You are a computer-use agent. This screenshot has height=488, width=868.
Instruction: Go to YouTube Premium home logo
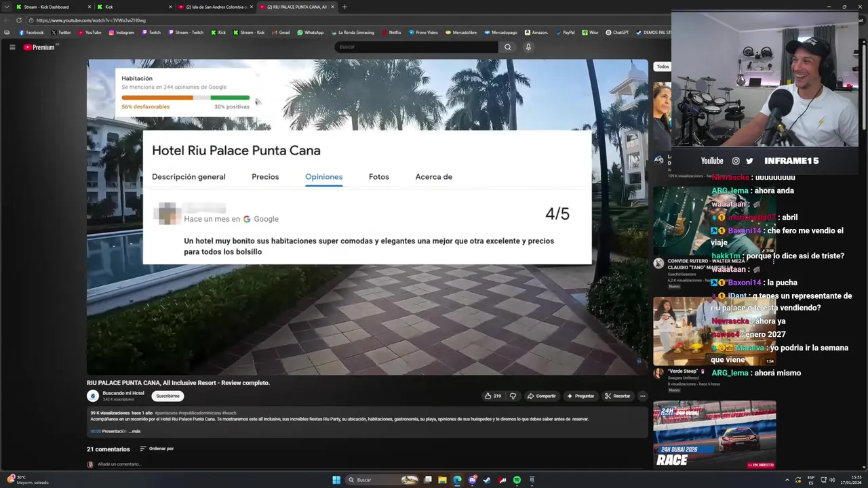tap(39, 47)
